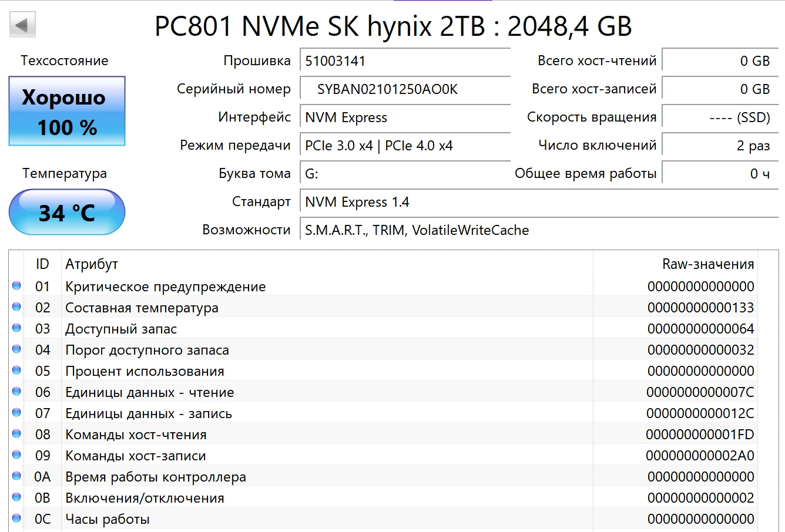785x532 pixels.
Task: Select the serial number field SYBAN02101250AO0K
Action: [x=405, y=89]
